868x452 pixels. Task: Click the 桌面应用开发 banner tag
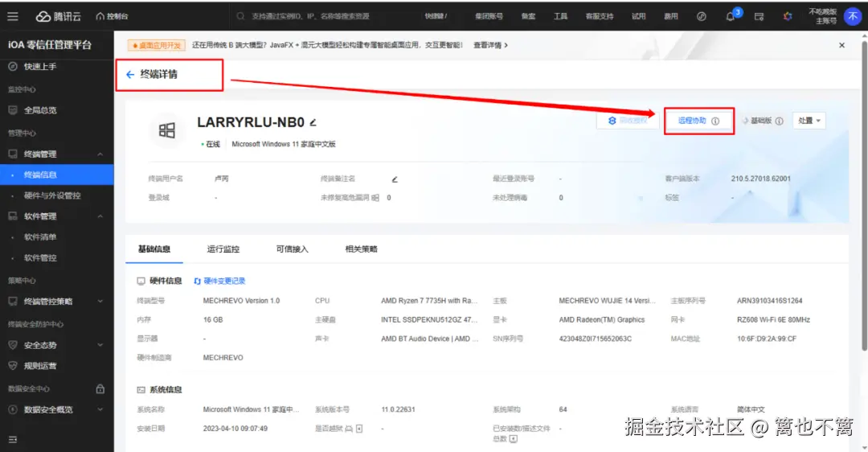(157, 45)
